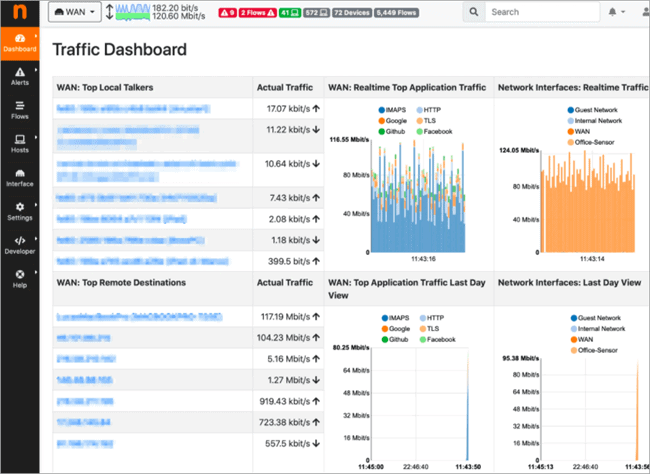Open remote destination with 557.5 kbit/s

[x=85, y=444]
